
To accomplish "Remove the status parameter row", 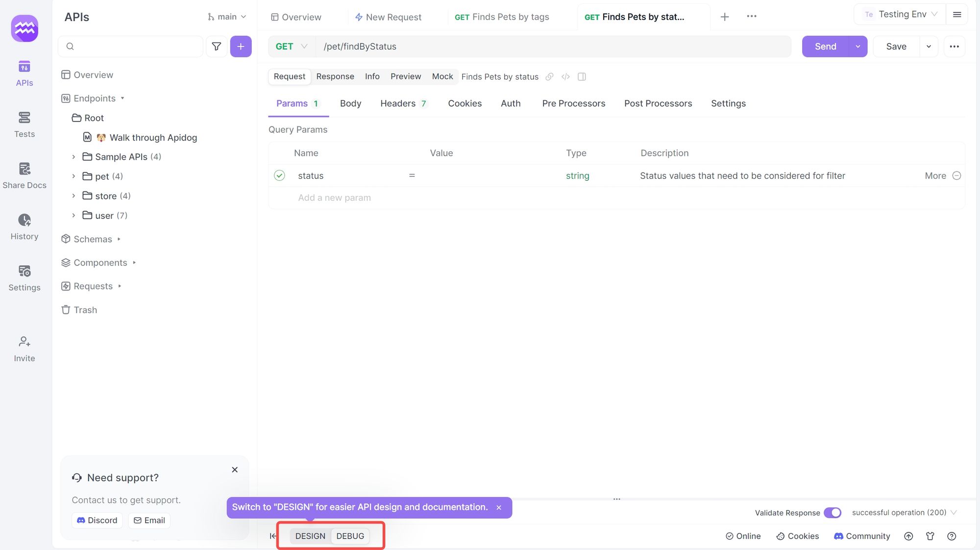I will [956, 176].
